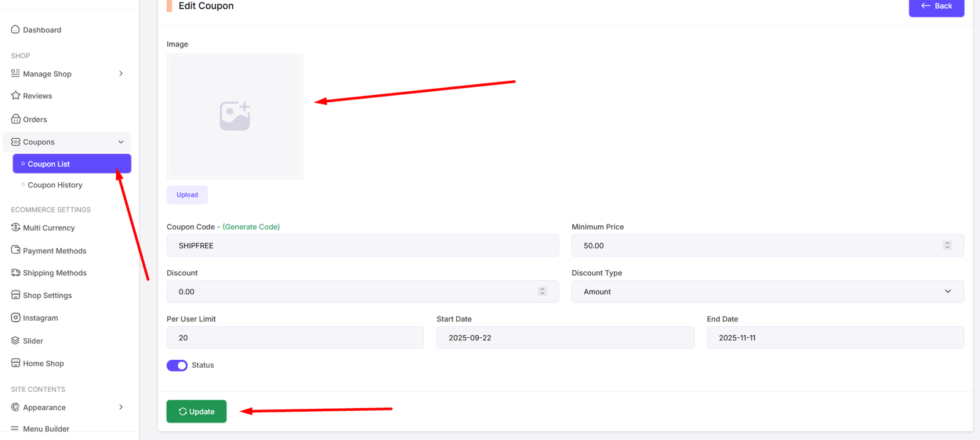Screen dimensions: 980x440
Task: Click the Multi Currency icon
Action: (15, 227)
